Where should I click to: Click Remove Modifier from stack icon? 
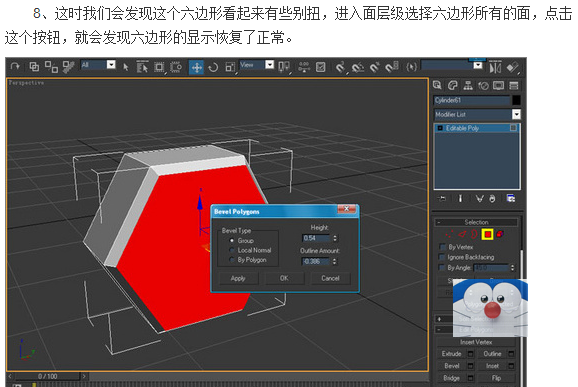[492, 199]
